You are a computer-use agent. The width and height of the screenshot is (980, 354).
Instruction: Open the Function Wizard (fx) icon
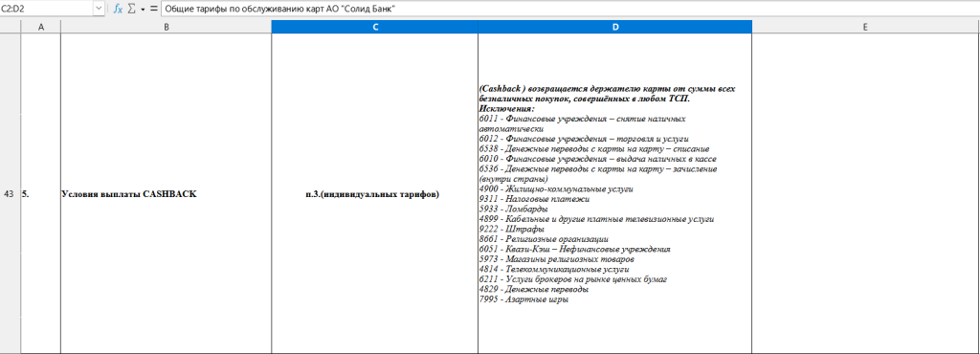[118, 9]
